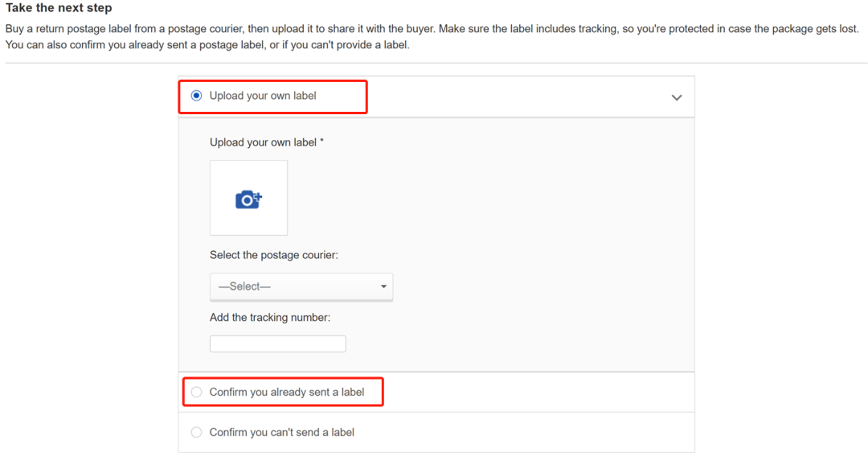Open the postage courier Select dropdown
Viewport: 868px width, 465px height.
[x=301, y=286]
